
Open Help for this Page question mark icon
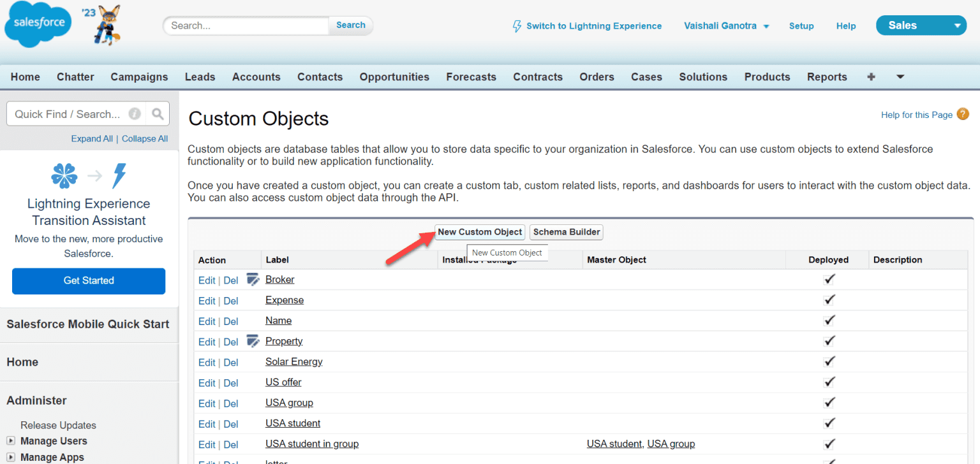[962, 114]
